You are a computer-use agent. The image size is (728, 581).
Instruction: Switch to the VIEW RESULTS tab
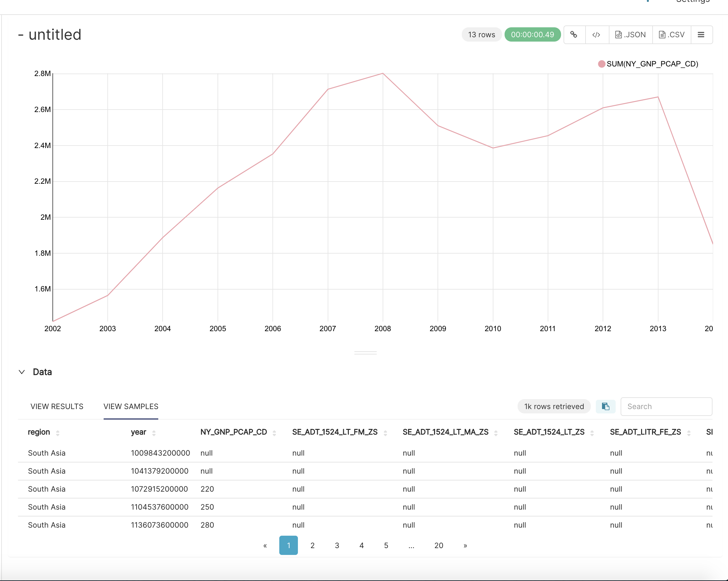(x=57, y=406)
